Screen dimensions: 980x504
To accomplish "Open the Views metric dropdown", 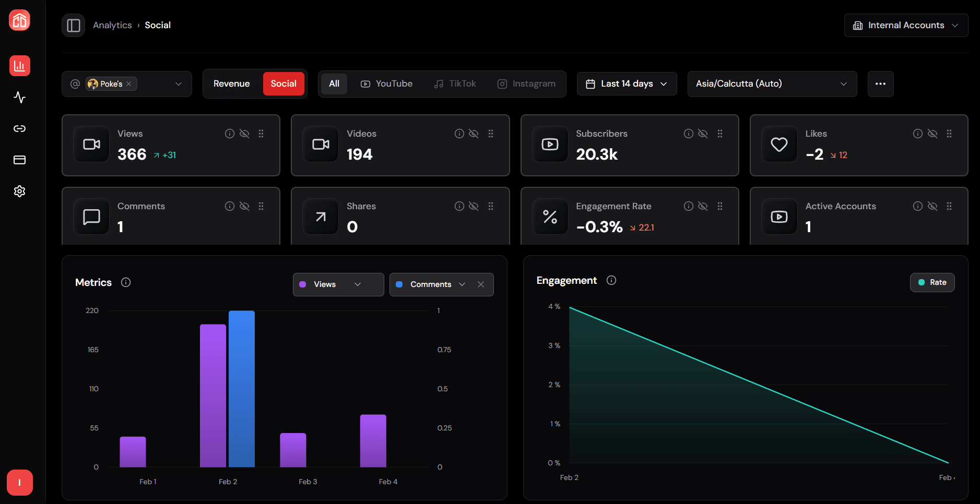I will pyautogui.click(x=338, y=284).
